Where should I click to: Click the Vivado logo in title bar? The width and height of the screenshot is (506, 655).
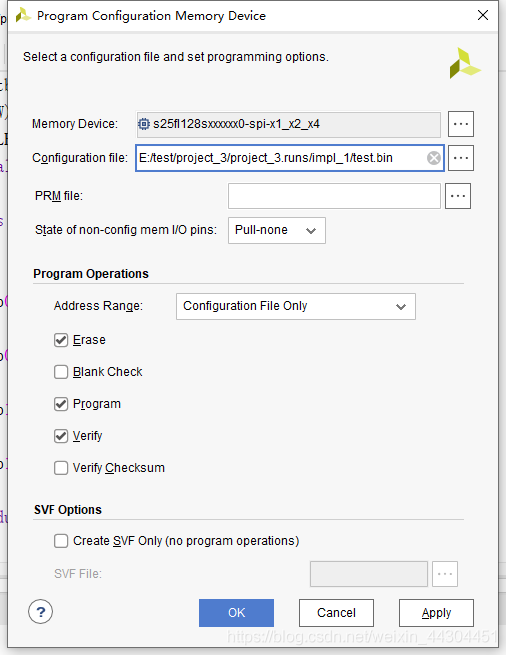click(23, 15)
